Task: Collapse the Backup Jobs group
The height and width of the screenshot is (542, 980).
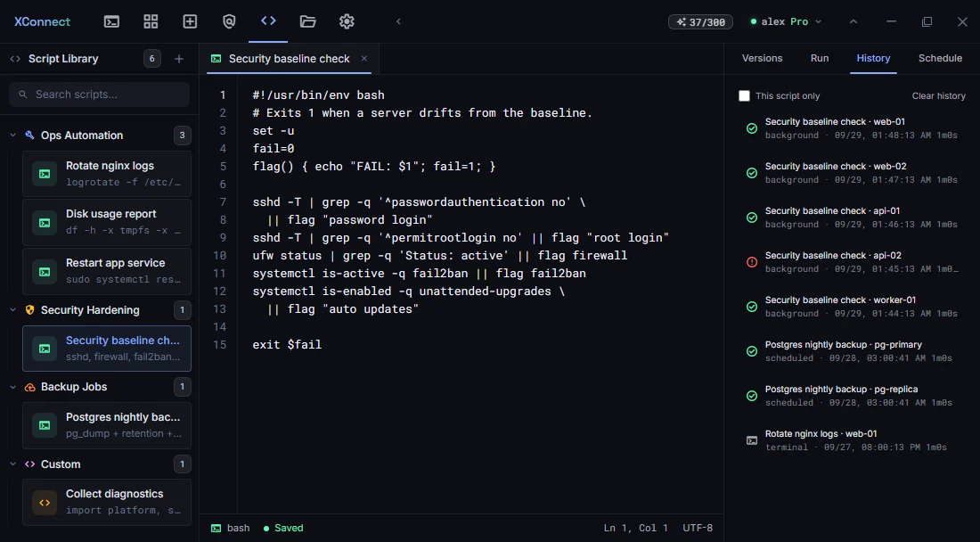Action: (13, 387)
